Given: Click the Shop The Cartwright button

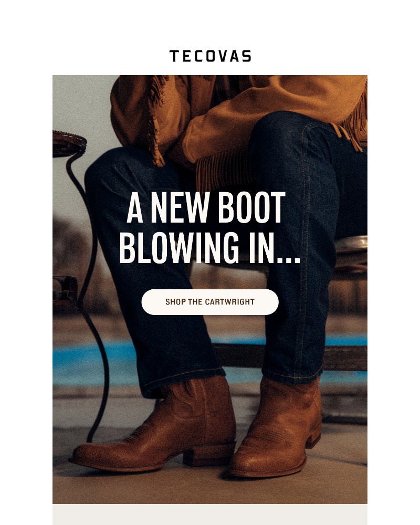Looking at the screenshot, I should coord(210,302).
